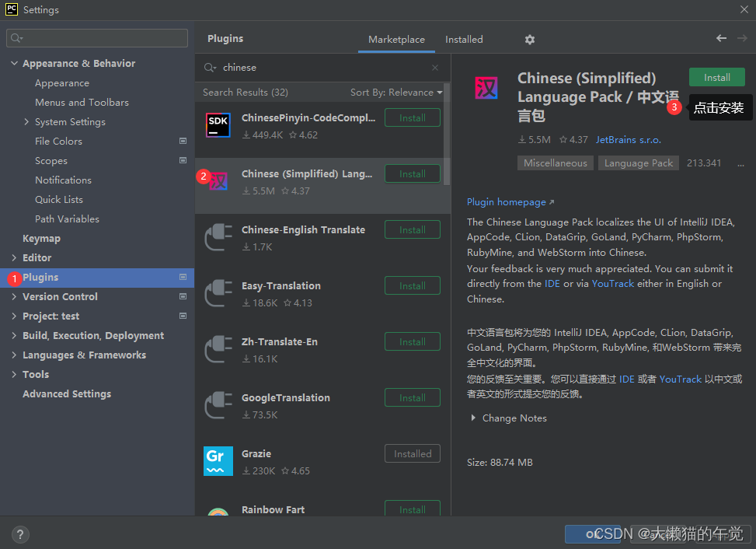Open the Keymap settings page

[x=41, y=238]
